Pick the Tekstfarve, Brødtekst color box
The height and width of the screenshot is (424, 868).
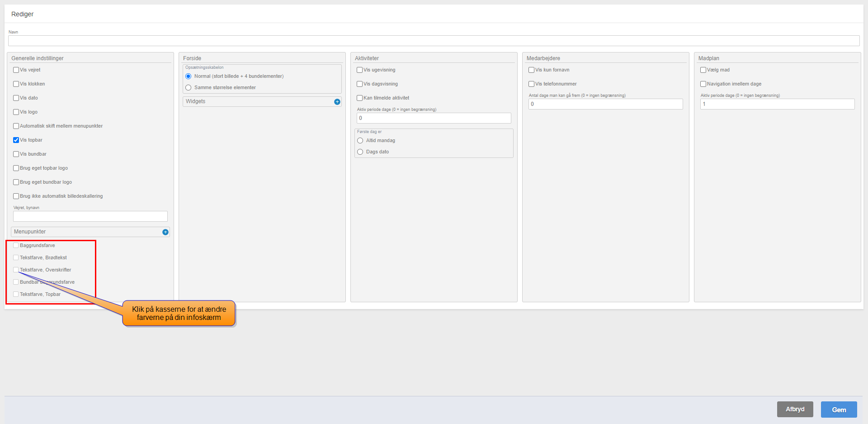[16, 258]
